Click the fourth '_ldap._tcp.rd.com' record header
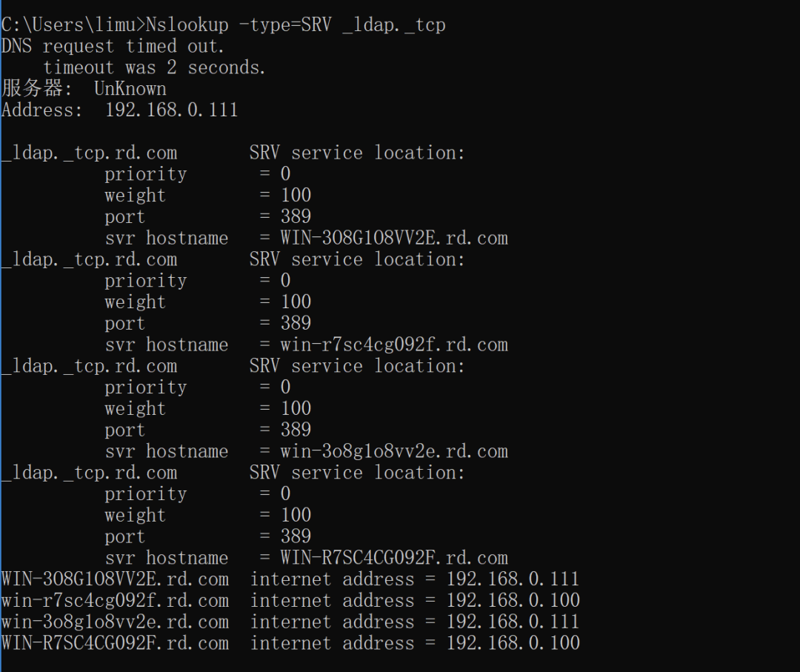Screen dimensions: 800x672 90,473
